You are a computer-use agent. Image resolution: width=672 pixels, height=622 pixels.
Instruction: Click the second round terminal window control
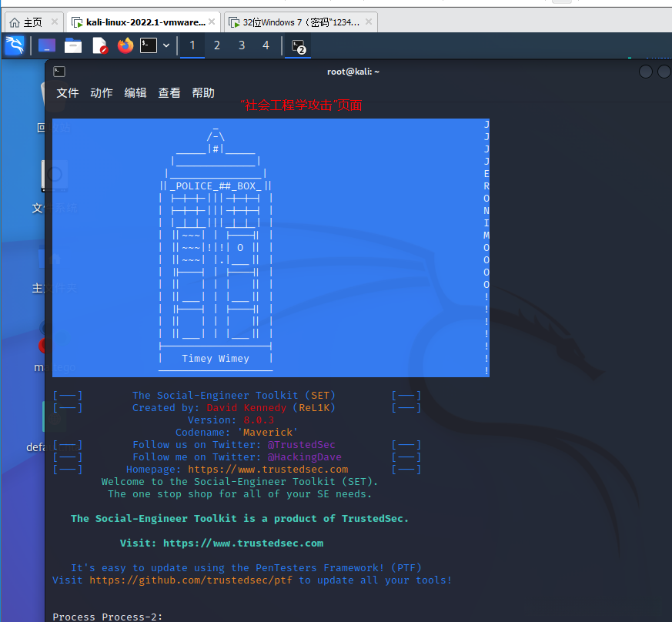(x=664, y=72)
